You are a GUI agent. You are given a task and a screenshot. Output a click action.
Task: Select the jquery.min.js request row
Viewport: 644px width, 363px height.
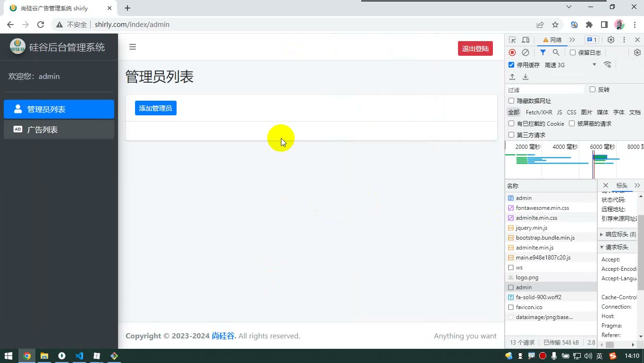click(x=551, y=228)
